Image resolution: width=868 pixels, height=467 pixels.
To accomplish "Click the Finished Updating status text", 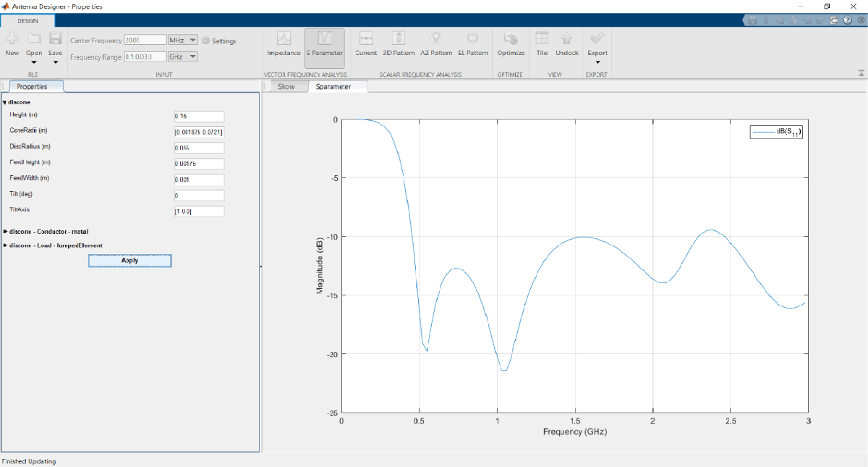I will (x=29, y=461).
